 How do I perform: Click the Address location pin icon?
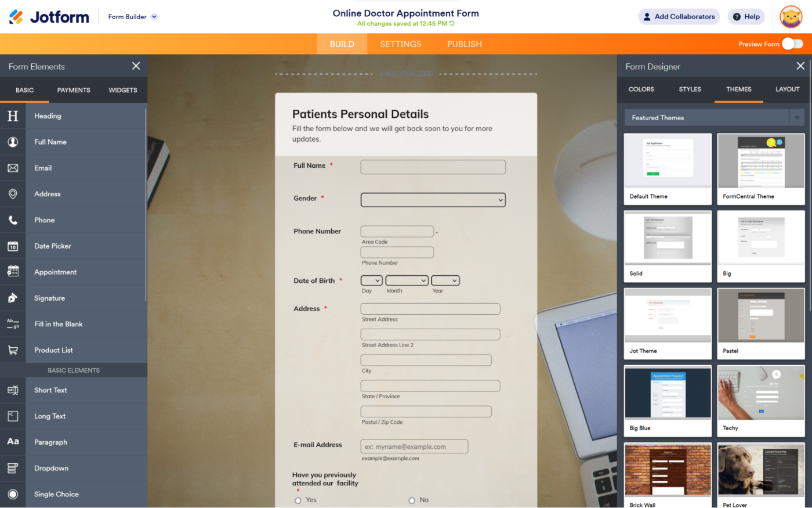(x=13, y=194)
